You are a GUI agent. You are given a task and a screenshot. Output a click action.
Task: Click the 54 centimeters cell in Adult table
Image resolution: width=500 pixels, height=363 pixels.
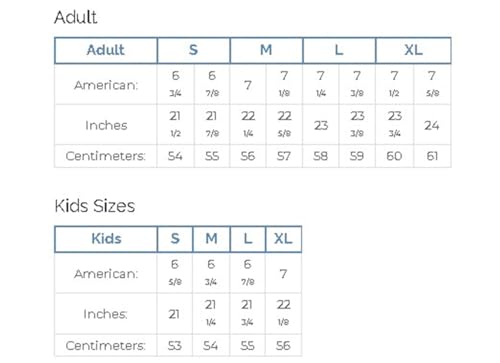click(175, 156)
